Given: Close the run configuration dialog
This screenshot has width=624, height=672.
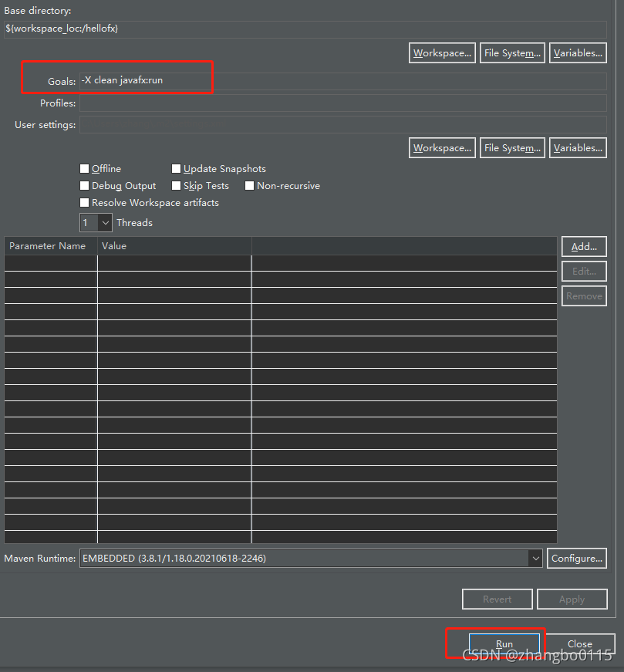Looking at the screenshot, I should click(579, 643).
